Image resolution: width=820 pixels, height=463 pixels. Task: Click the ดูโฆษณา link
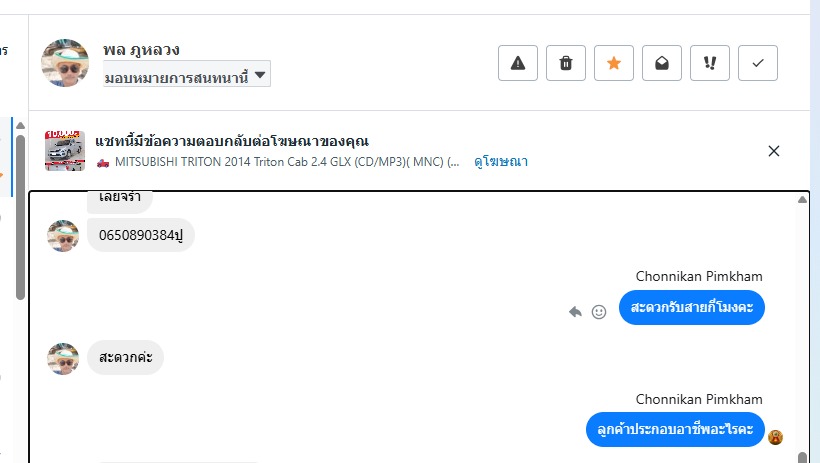(501, 161)
